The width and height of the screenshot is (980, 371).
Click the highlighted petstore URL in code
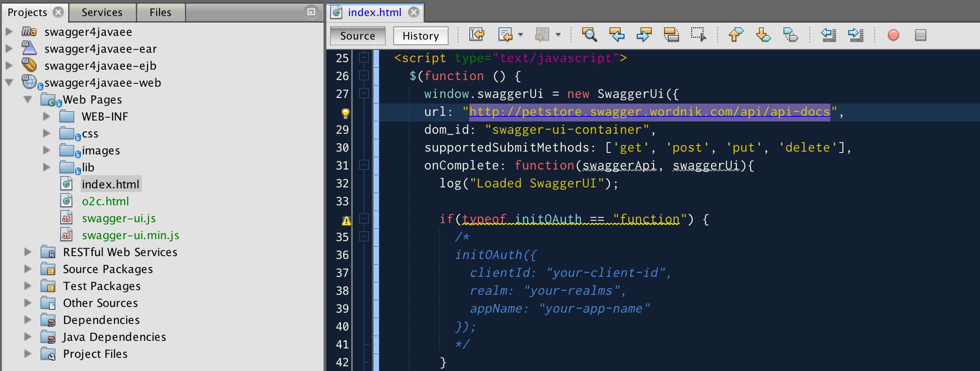(649, 112)
